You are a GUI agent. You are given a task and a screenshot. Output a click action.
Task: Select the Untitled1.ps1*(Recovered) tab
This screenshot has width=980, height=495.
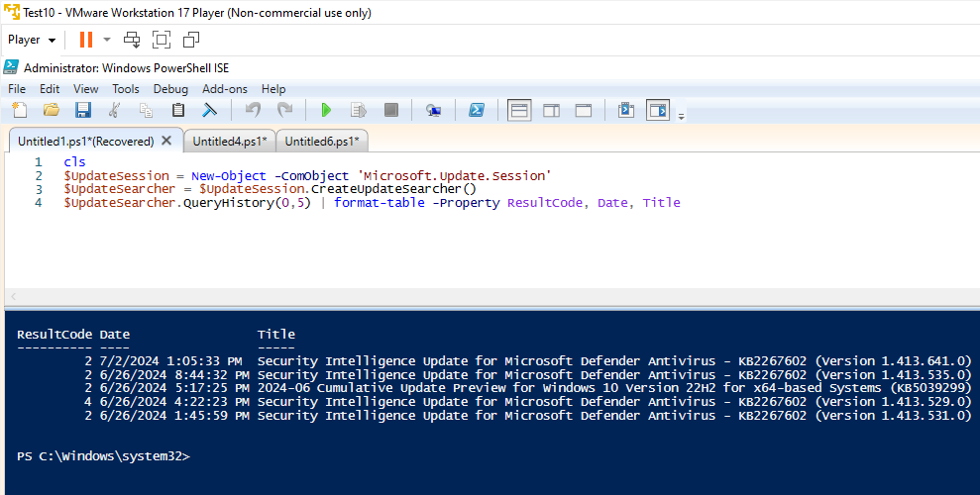[x=85, y=141]
